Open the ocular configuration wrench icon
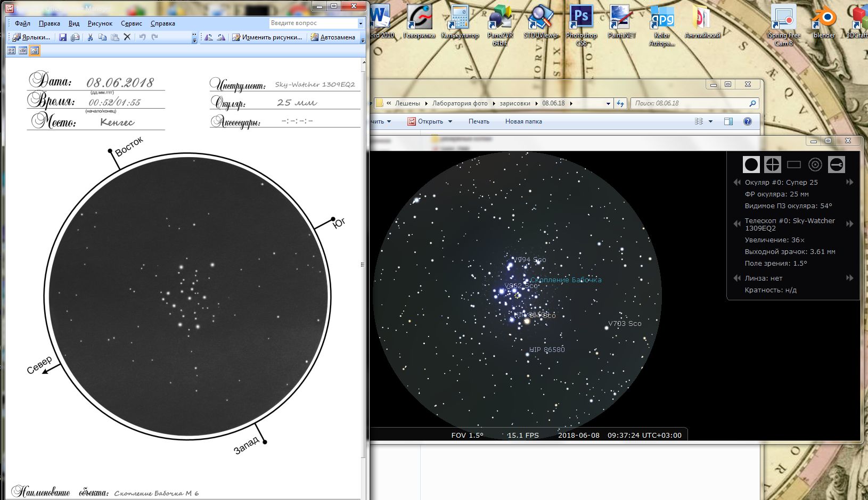 pyautogui.click(x=836, y=165)
